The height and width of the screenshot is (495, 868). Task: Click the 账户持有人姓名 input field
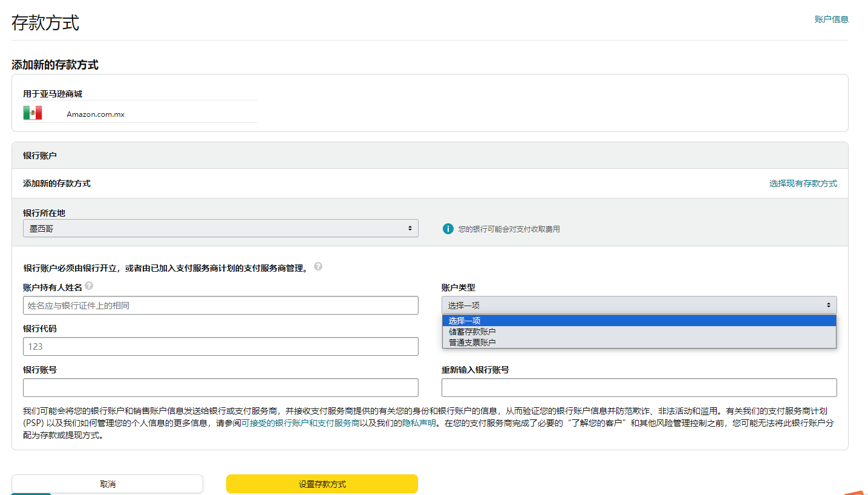pos(220,306)
